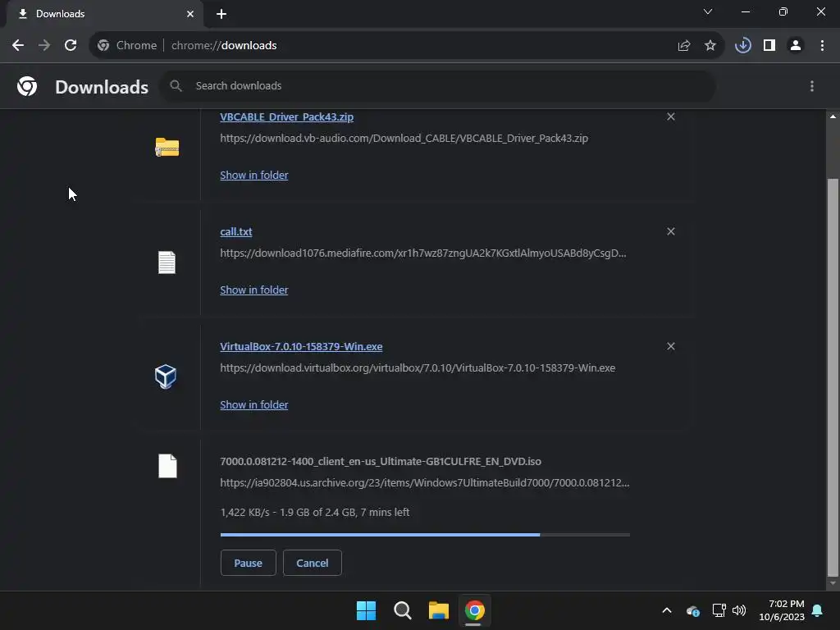The height and width of the screenshot is (630, 840).
Task: Click the Chrome taskbar icon
Action: (475, 610)
